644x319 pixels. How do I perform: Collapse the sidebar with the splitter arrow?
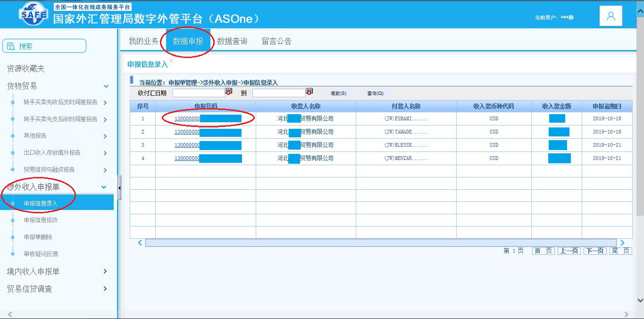(119, 188)
